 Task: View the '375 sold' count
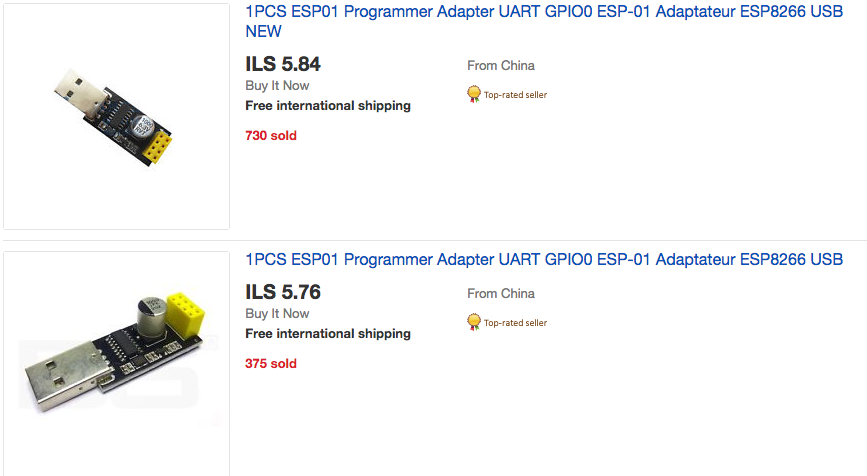coord(271,364)
